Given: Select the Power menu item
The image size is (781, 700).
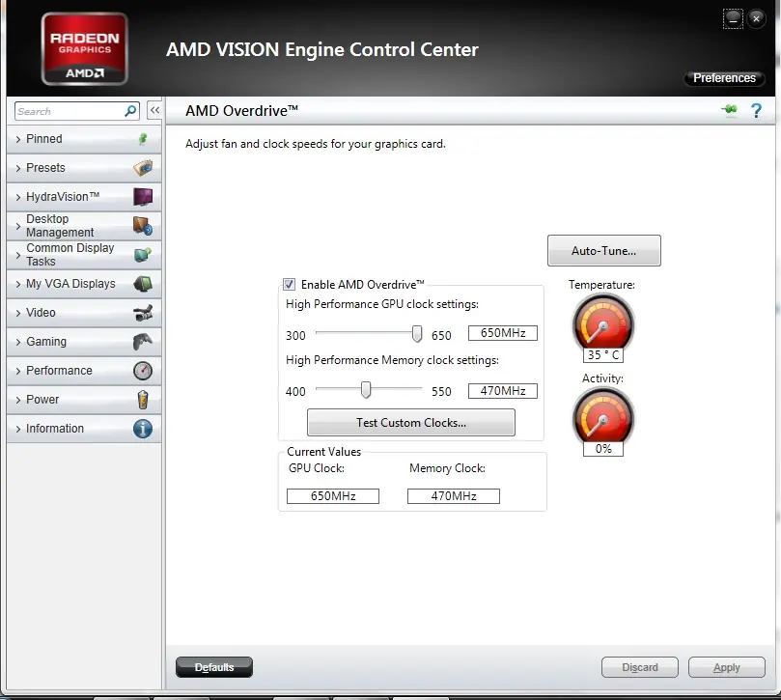Looking at the screenshot, I should click(x=84, y=400).
